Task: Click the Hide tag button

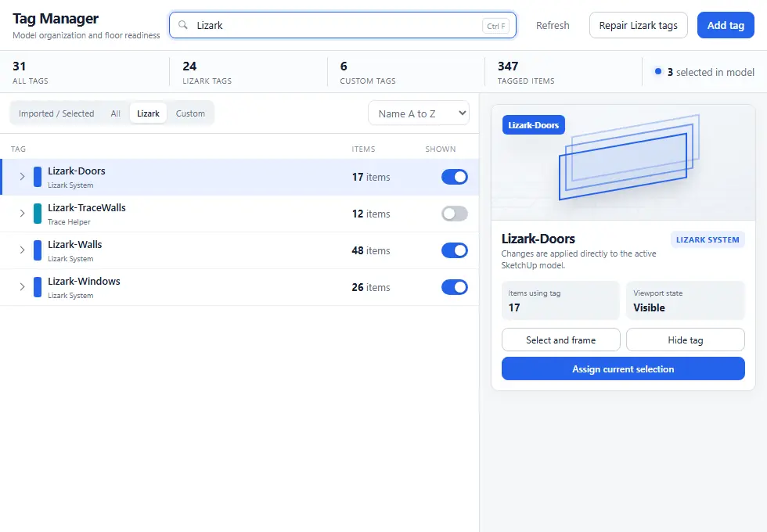Action: 686,340
